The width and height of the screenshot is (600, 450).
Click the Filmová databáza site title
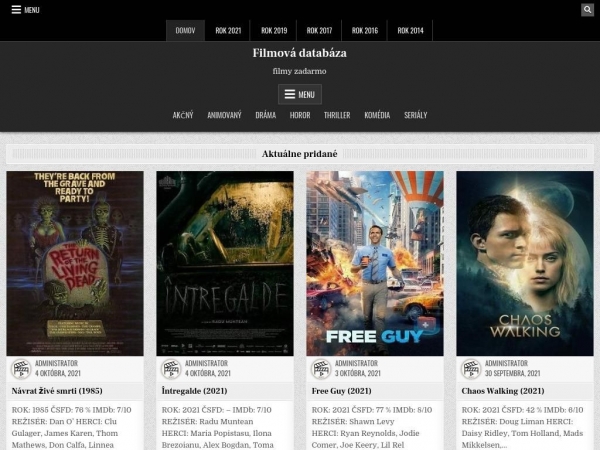300,53
